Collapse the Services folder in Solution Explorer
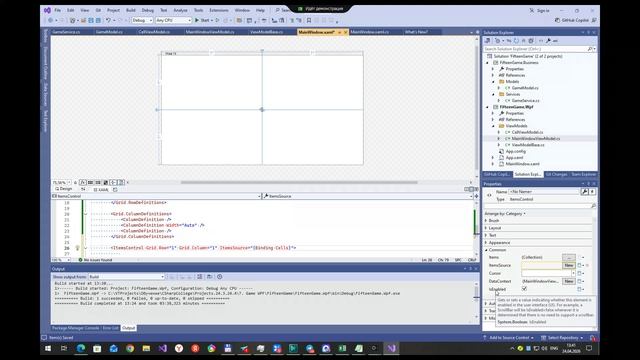Image resolution: width=640 pixels, height=360 pixels. coord(493,94)
